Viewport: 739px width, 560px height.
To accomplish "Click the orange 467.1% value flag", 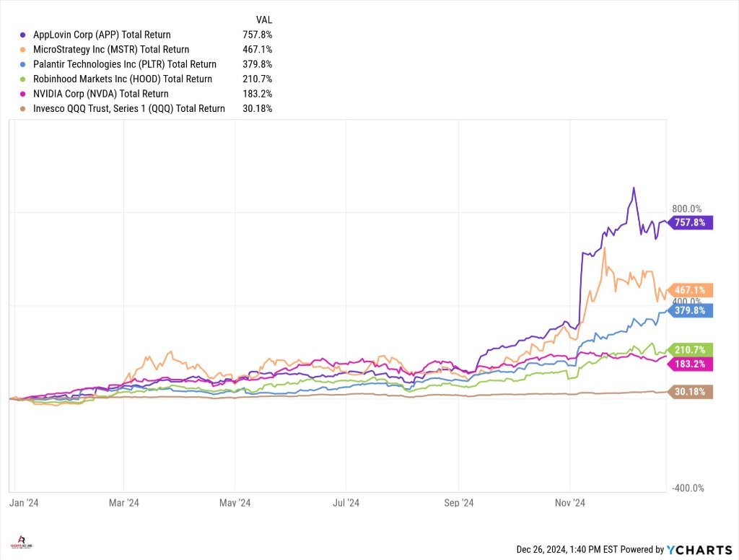I will click(691, 290).
